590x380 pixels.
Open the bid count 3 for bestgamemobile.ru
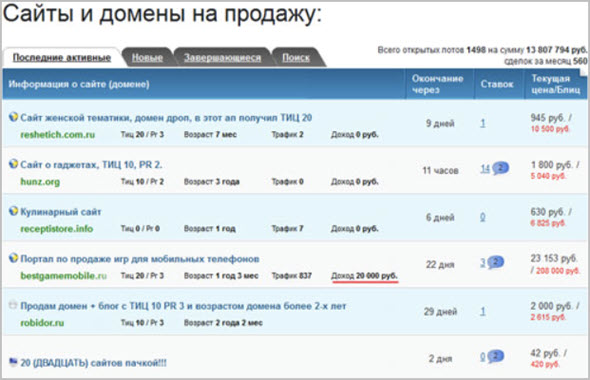483,262
